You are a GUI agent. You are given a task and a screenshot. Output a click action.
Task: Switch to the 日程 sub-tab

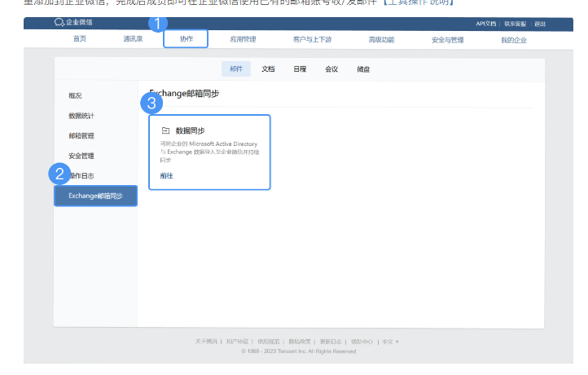click(x=300, y=69)
